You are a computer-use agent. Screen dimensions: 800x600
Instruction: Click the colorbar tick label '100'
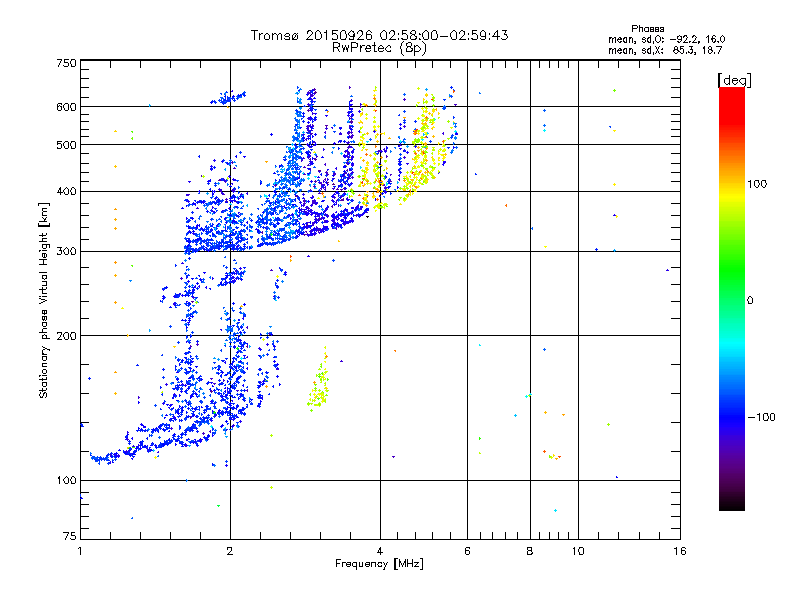tap(757, 184)
